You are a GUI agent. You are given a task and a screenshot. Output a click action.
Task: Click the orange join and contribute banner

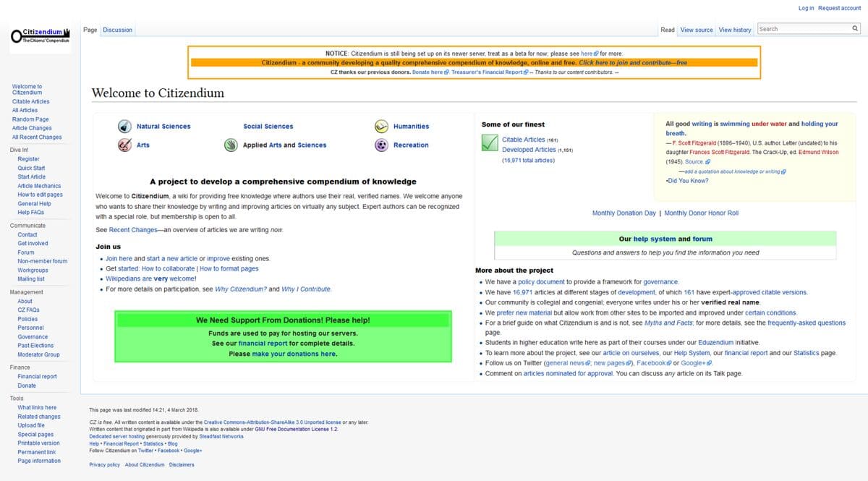474,63
